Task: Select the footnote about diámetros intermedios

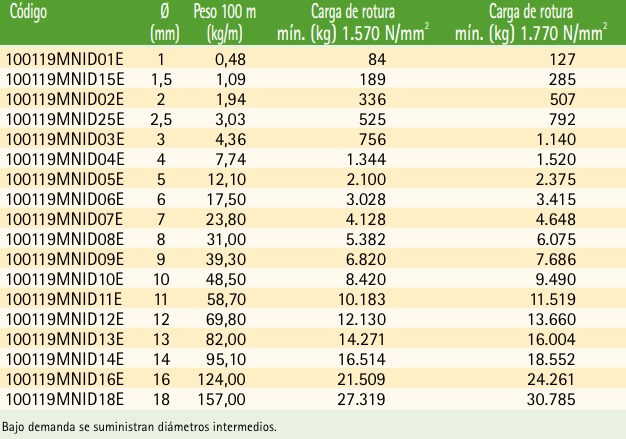Action: (x=139, y=427)
